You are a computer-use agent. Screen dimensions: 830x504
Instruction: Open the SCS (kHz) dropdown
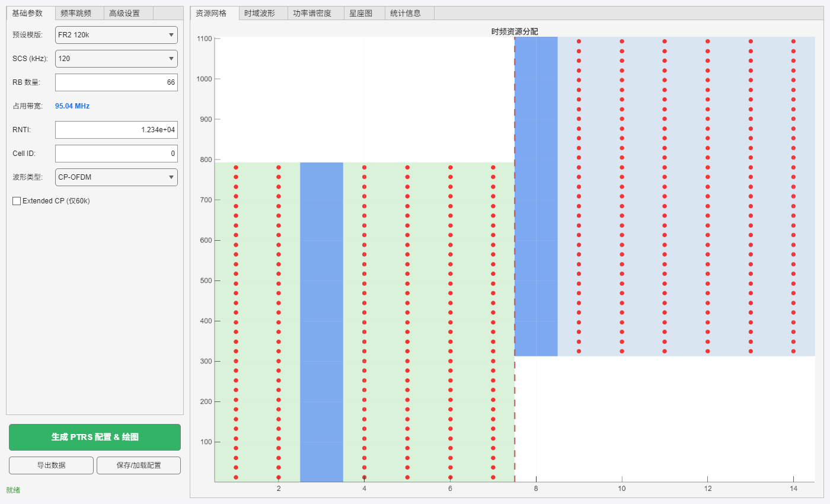(x=116, y=59)
